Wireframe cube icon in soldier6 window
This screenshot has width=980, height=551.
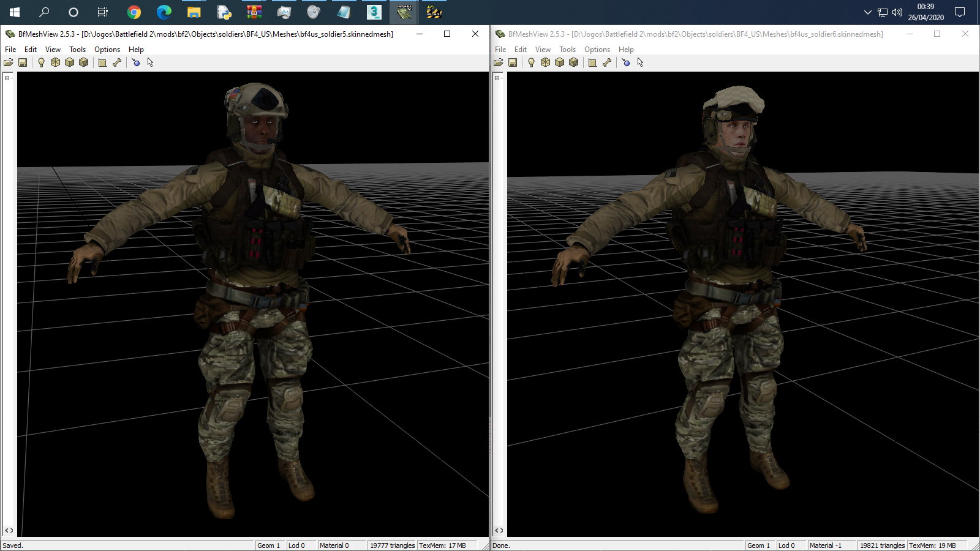click(545, 62)
